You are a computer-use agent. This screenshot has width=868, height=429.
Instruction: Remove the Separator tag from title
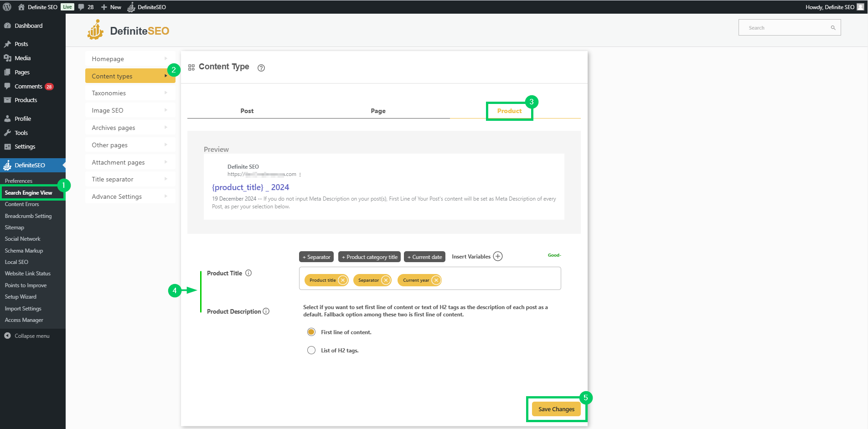pyautogui.click(x=386, y=280)
